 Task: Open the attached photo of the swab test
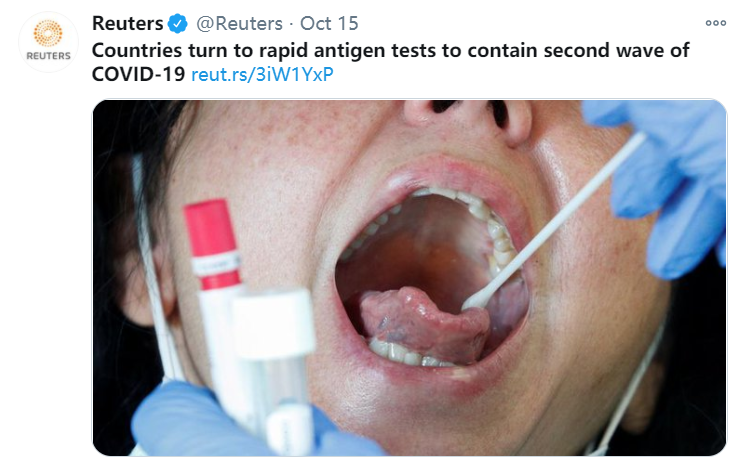click(x=409, y=278)
